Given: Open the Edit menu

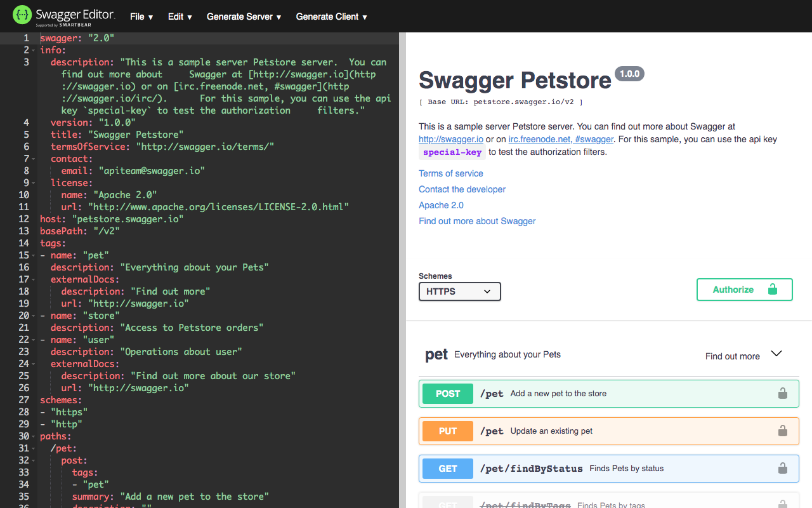Looking at the screenshot, I should pos(179,17).
